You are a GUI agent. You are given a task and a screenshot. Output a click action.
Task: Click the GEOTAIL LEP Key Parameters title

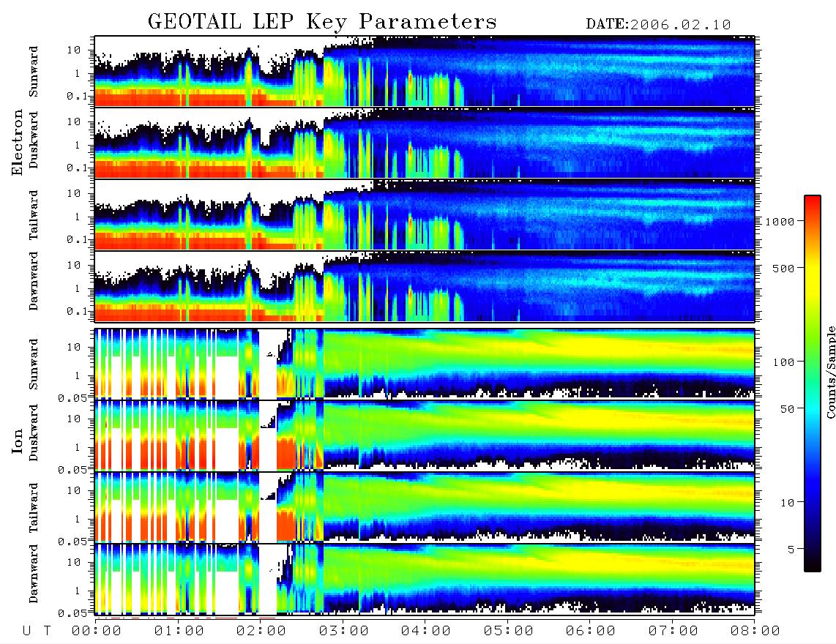[x=322, y=22]
